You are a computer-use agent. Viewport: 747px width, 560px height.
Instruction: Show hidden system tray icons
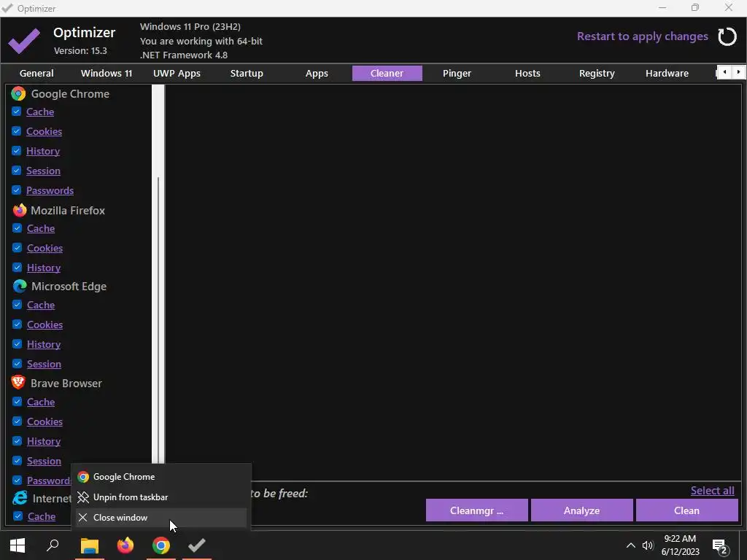tap(630, 545)
